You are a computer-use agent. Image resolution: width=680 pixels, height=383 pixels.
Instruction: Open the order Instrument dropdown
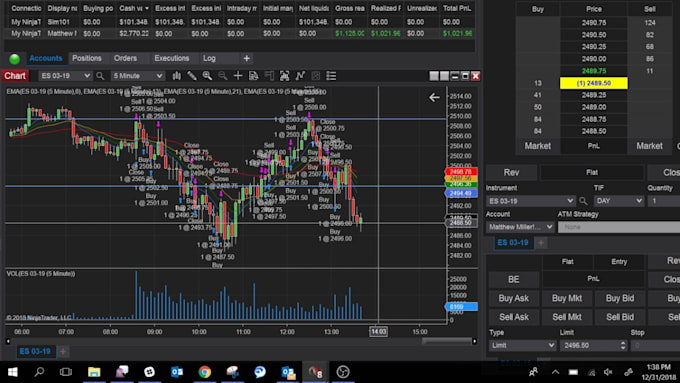(531, 201)
